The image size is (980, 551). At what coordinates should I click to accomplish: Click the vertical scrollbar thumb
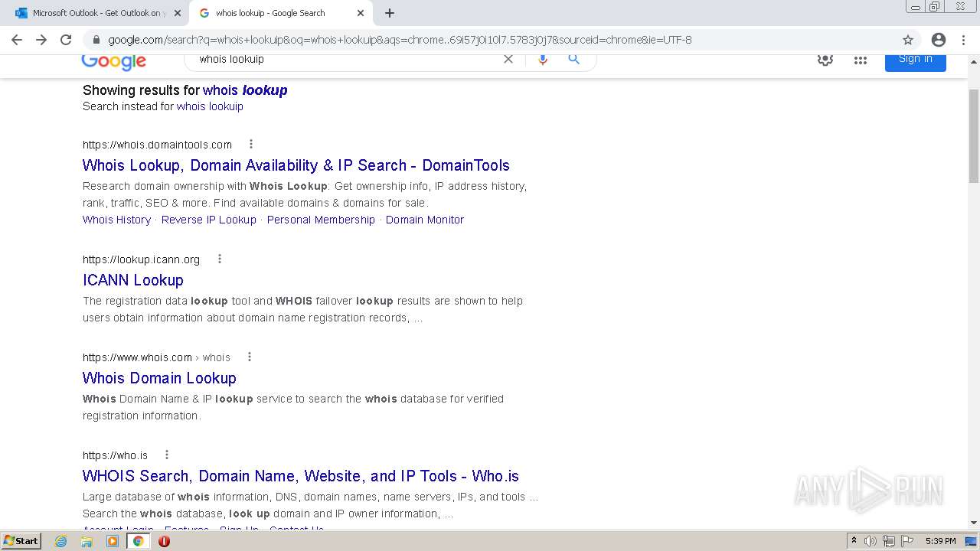[974, 135]
